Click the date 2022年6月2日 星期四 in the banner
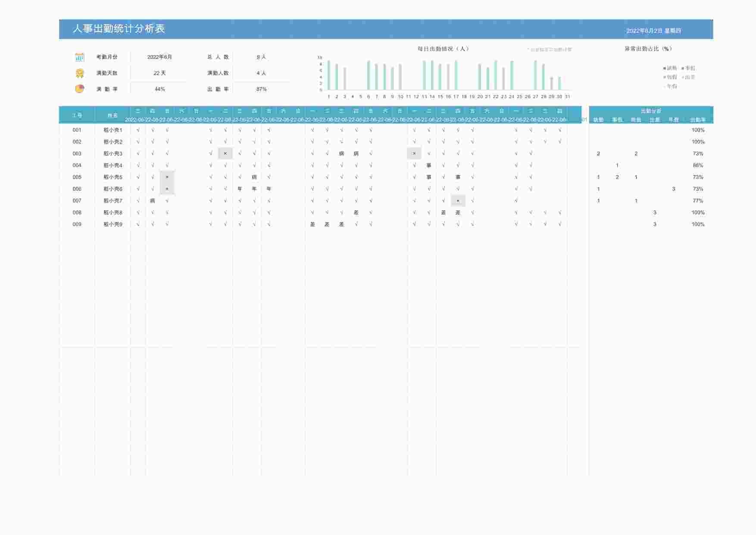756x535 pixels. click(653, 31)
